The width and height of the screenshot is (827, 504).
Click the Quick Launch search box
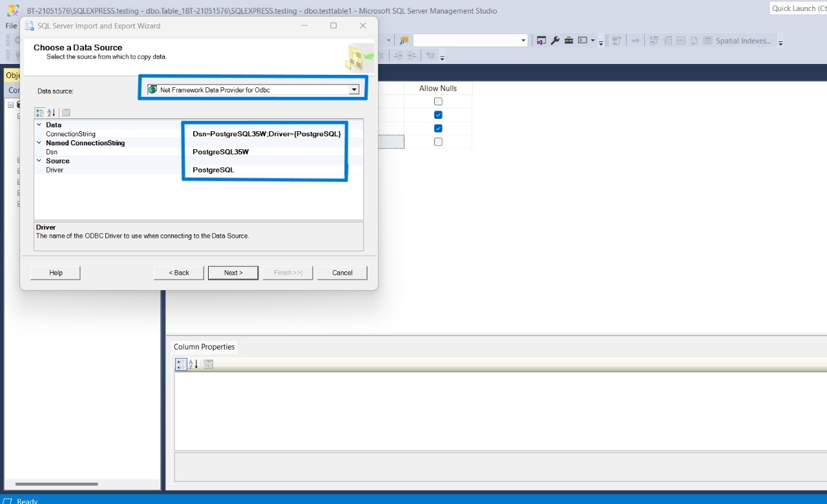(x=798, y=8)
